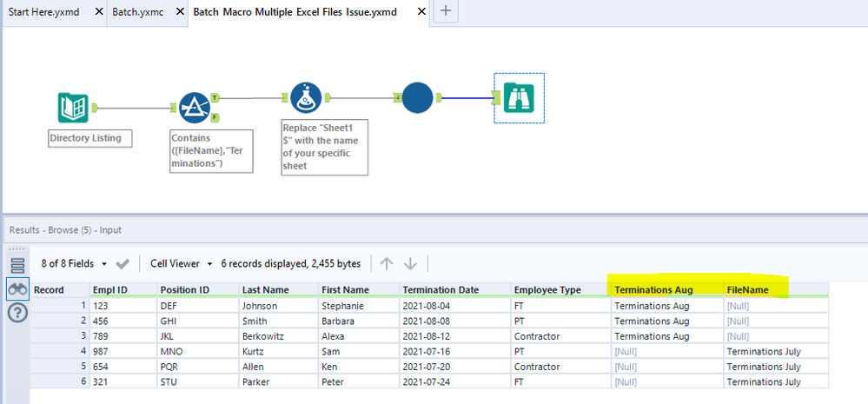This screenshot has width=868, height=404.
Task: Select the Browse binoculars tool on canvas
Action: [x=519, y=98]
